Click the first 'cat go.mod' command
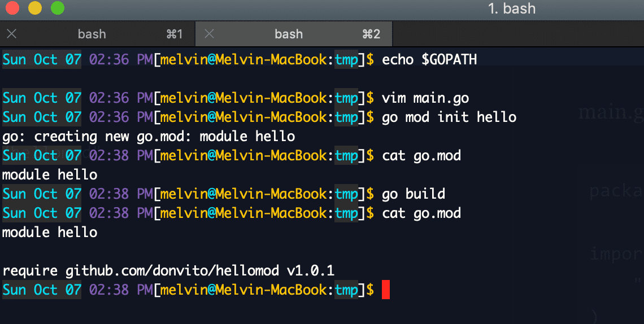The width and height of the screenshot is (644, 324). [421, 156]
